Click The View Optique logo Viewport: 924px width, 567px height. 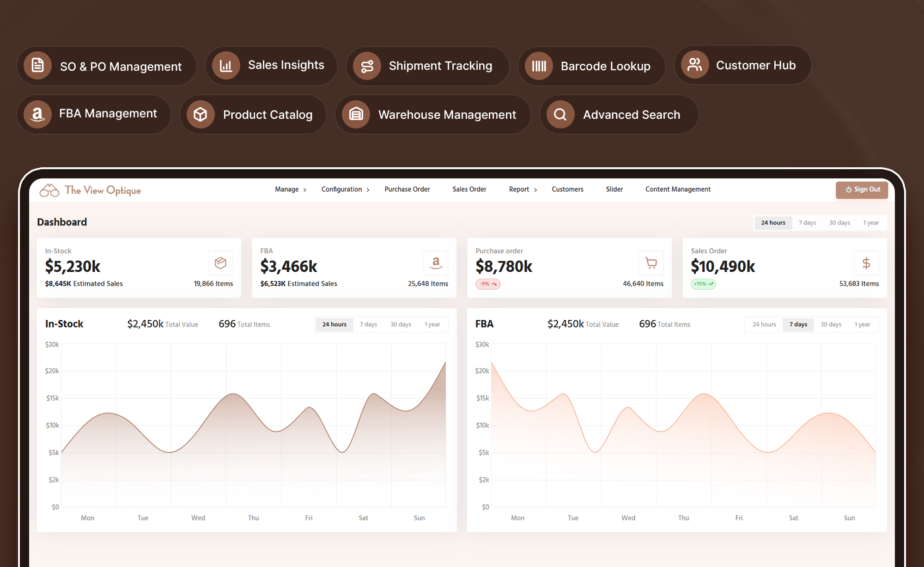pyautogui.click(x=90, y=190)
